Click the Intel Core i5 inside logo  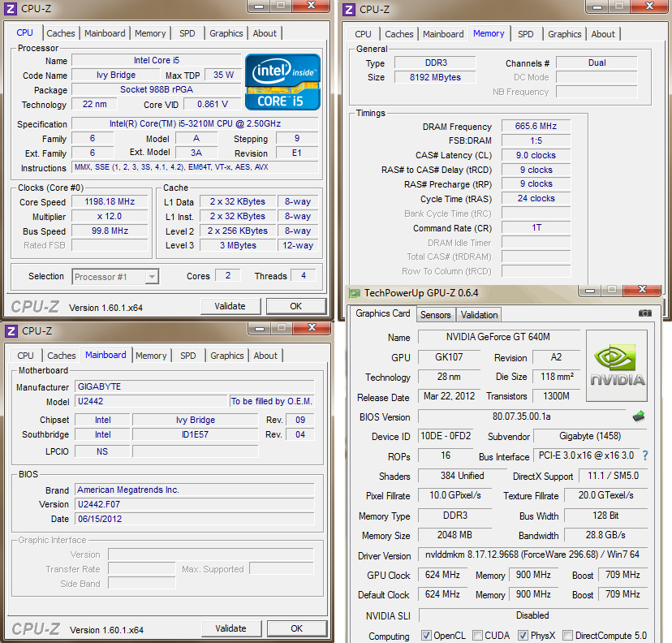282,82
